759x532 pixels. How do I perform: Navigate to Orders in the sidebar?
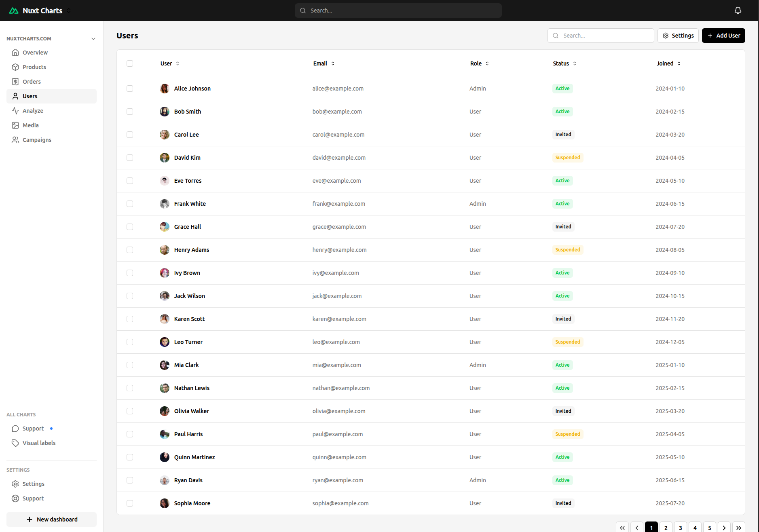tap(32, 82)
